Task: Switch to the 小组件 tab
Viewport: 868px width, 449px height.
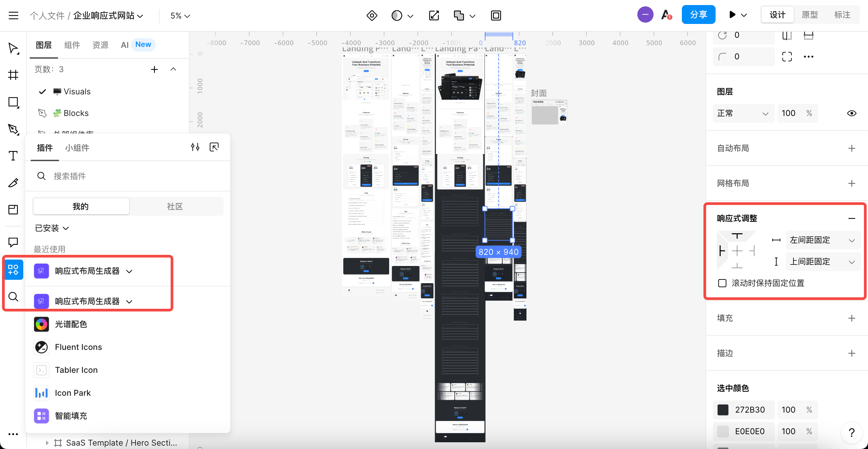Action: pyautogui.click(x=77, y=148)
